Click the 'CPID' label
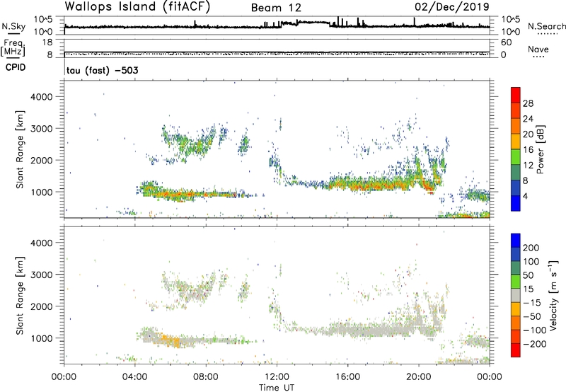 pyautogui.click(x=16, y=67)
